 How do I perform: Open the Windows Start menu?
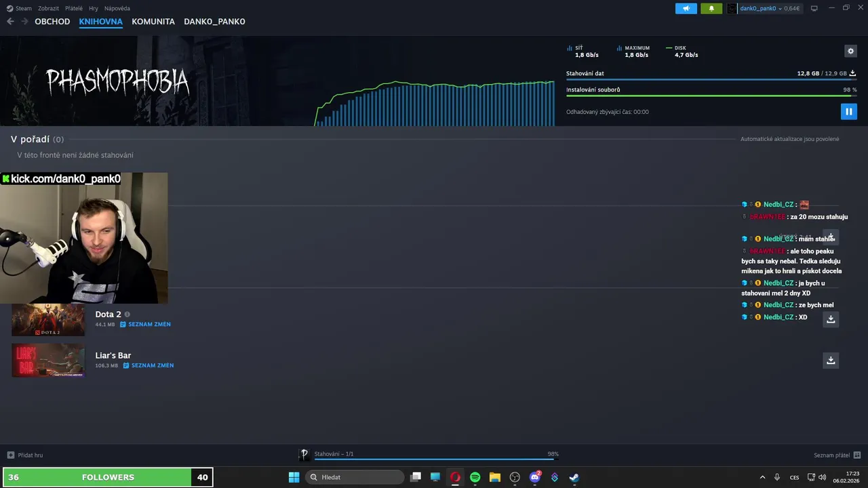tap(294, 477)
